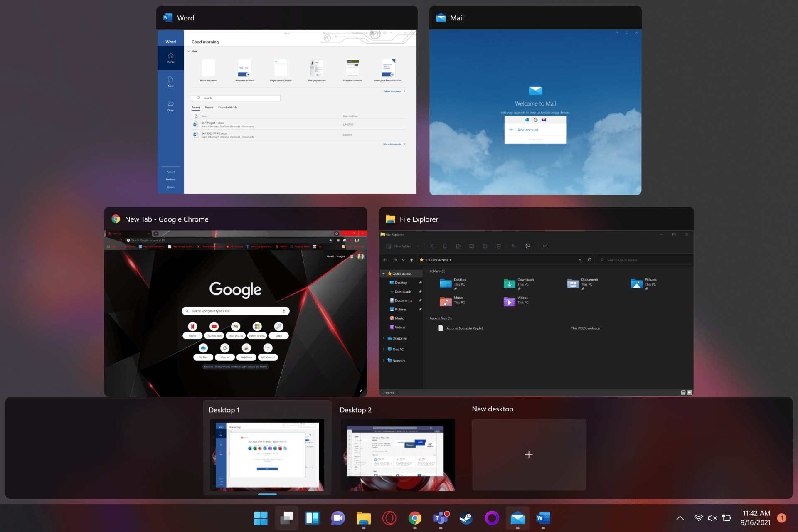This screenshot has width=798, height=532.
Task: Open the Widgets panel from the taskbar
Action: pyautogui.click(x=312, y=518)
